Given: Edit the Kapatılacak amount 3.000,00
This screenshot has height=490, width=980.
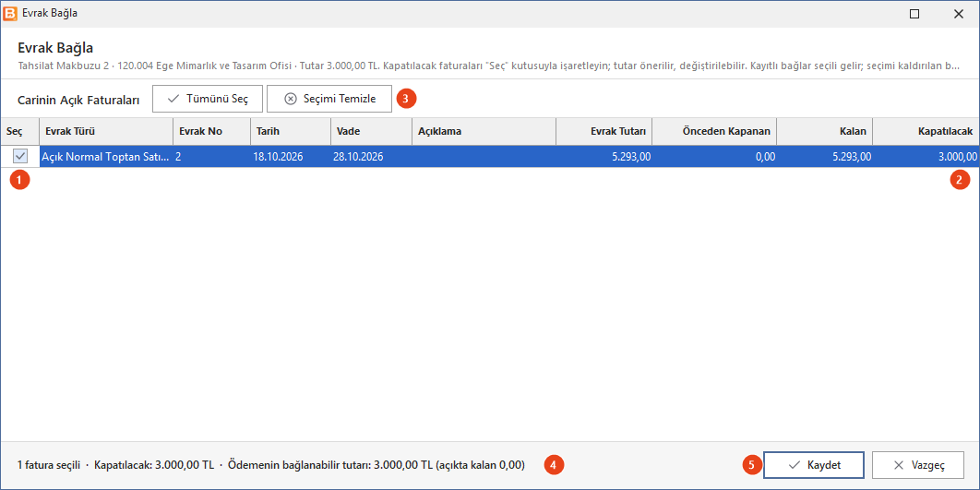Looking at the screenshot, I should [926, 157].
